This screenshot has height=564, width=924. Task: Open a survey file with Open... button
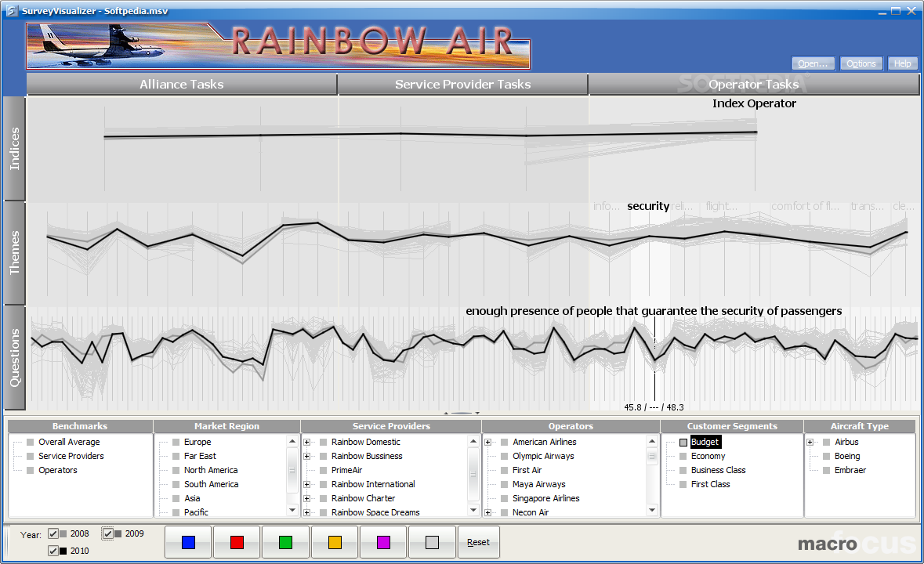tap(813, 63)
